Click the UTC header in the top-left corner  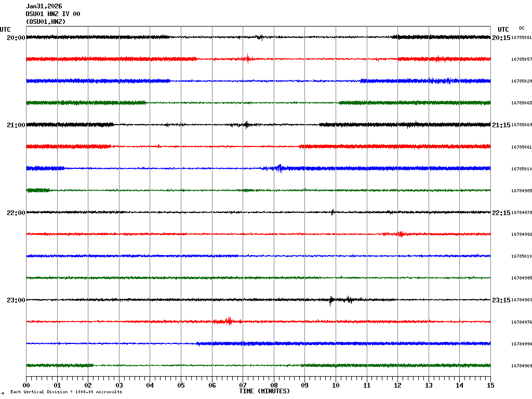pos(5,30)
